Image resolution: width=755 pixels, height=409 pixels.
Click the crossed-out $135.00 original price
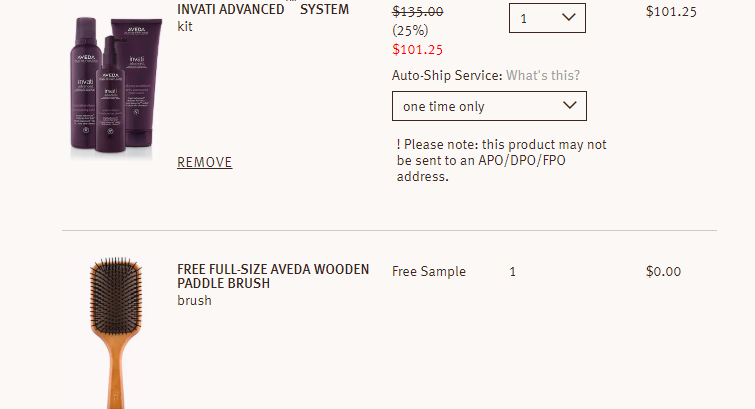(417, 12)
